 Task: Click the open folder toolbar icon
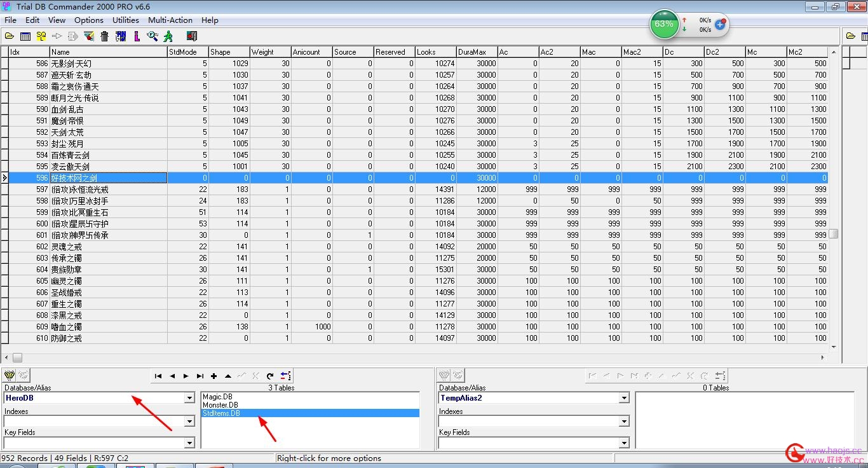10,36
